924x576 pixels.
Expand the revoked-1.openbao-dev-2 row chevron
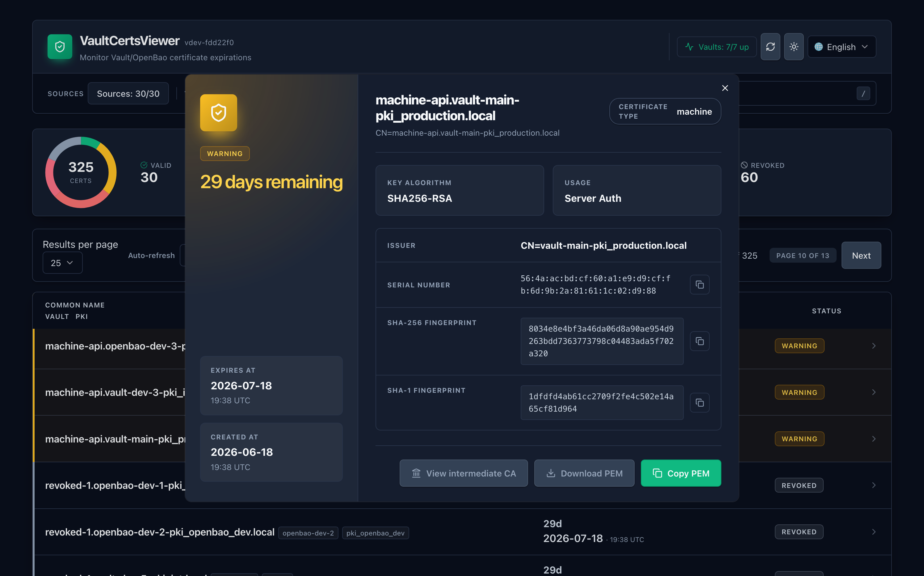click(x=874, y=532)
